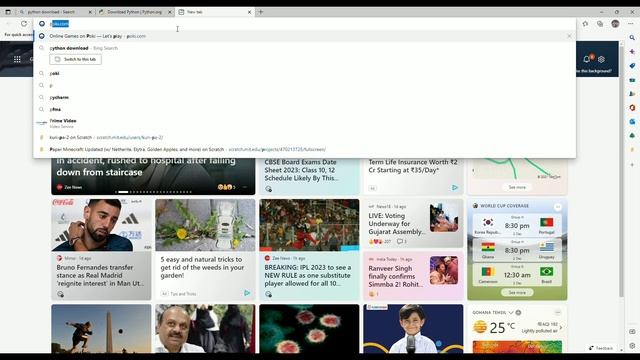
Task: Click ad info icon on weeds card
Action: pyautogui.click(x=247, y=293)
